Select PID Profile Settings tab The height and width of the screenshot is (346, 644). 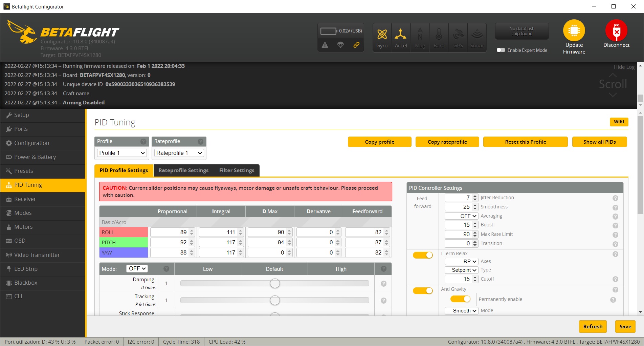point(124,170)
